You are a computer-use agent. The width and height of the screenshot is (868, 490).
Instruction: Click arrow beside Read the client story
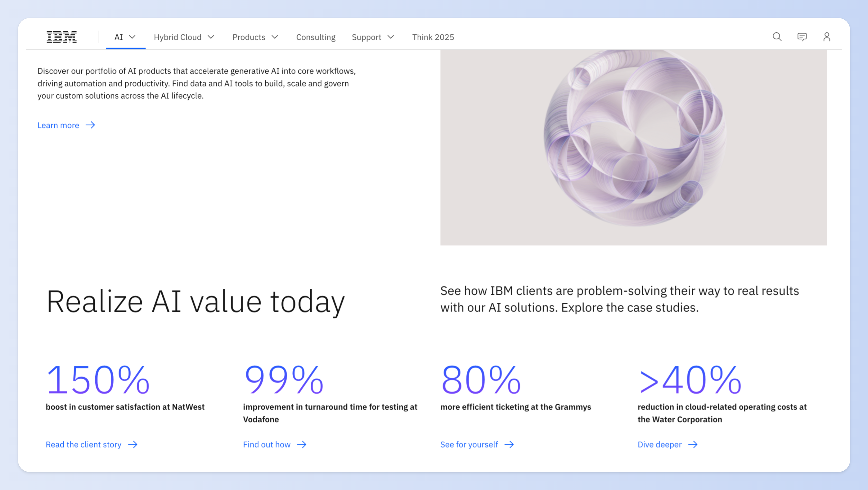(x=133, y=444)
